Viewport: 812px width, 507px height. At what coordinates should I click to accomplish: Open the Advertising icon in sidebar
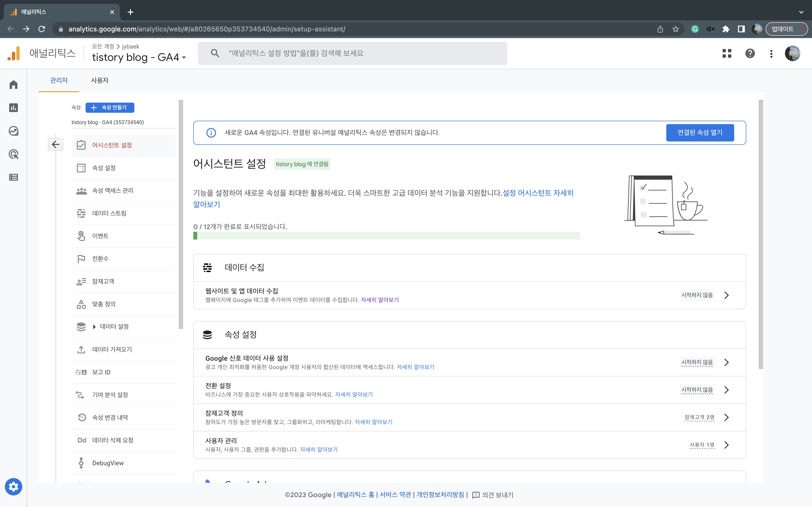tap(14, 154)
